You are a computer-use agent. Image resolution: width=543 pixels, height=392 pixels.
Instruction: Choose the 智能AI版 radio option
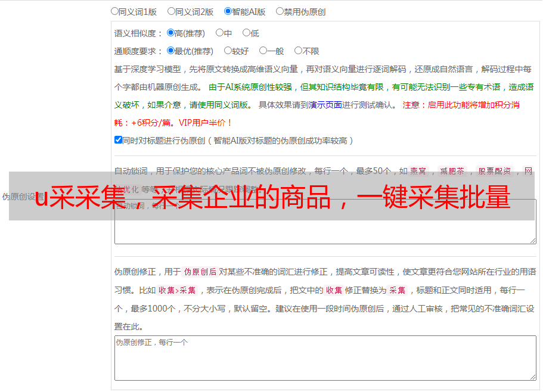[x=228, y=11]
